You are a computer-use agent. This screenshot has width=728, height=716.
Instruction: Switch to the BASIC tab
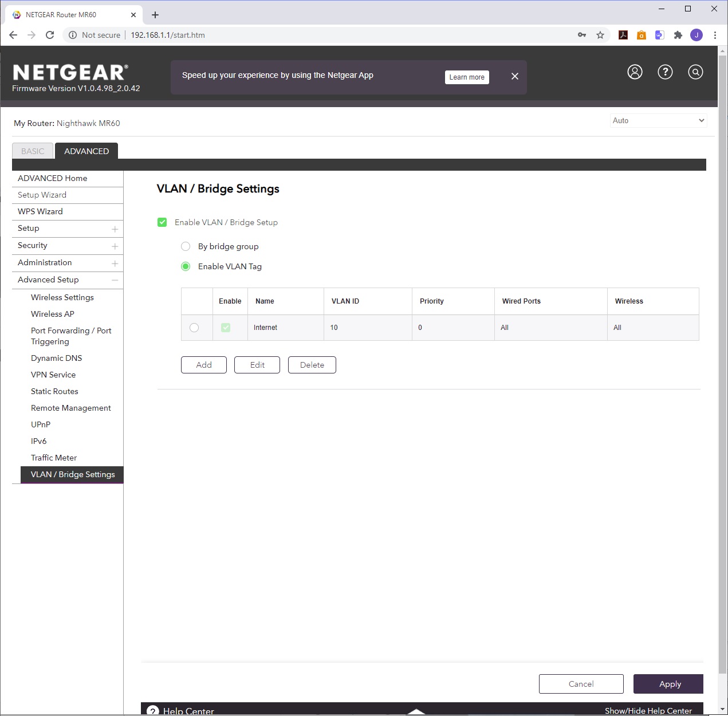click(x=33, y=151)
